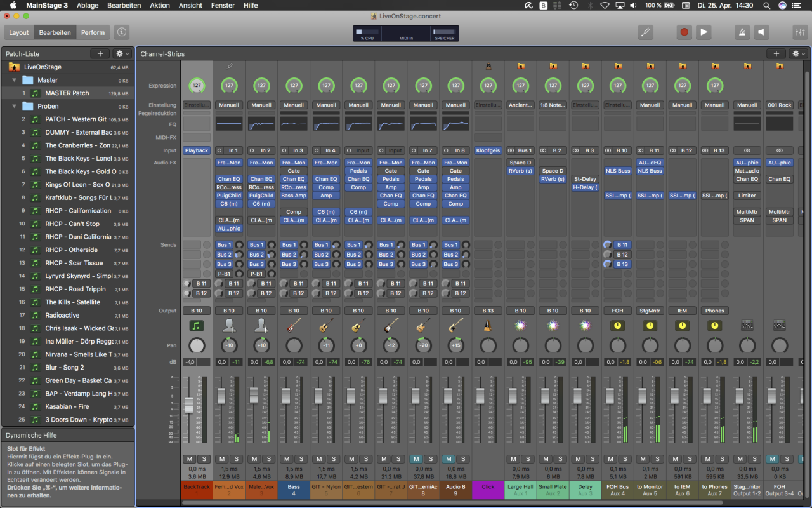The height and width of the screenshot is (508, 812).
Task: Open the Limiter plug-in on Stage Monitor output
Action: click(x=747, y=196)
